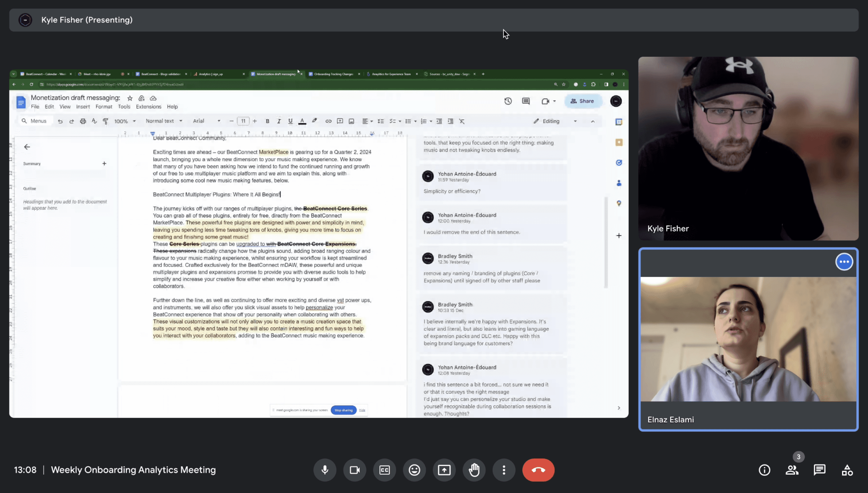
Task: Open the people participants panel
Action: pos(792,470)
